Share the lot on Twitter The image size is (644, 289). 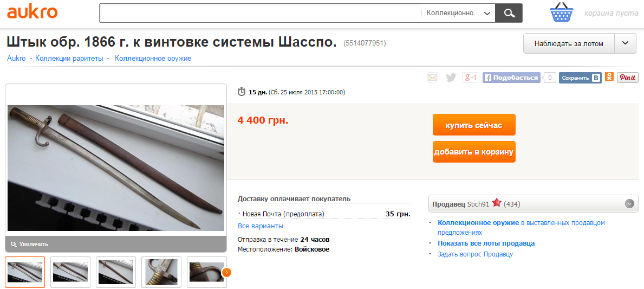[451, 78]
